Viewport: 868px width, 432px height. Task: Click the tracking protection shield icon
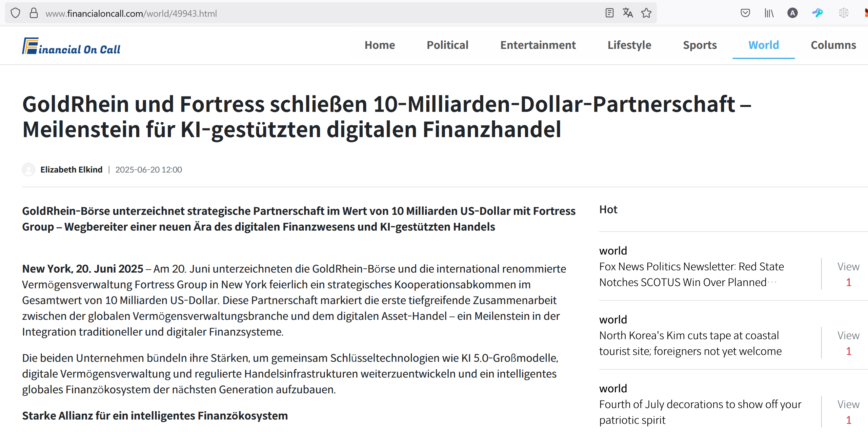point(15,13)
